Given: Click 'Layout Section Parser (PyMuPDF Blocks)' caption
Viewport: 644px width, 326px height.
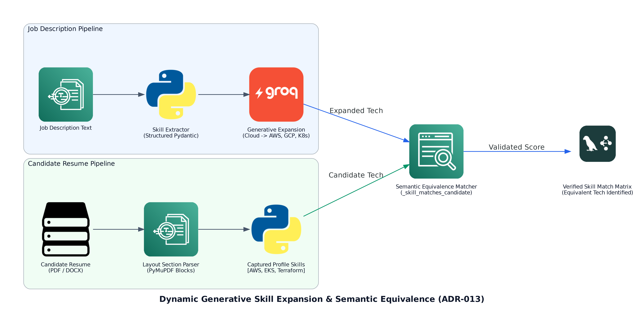Looking at the screenshot, I should pos(171,267).
